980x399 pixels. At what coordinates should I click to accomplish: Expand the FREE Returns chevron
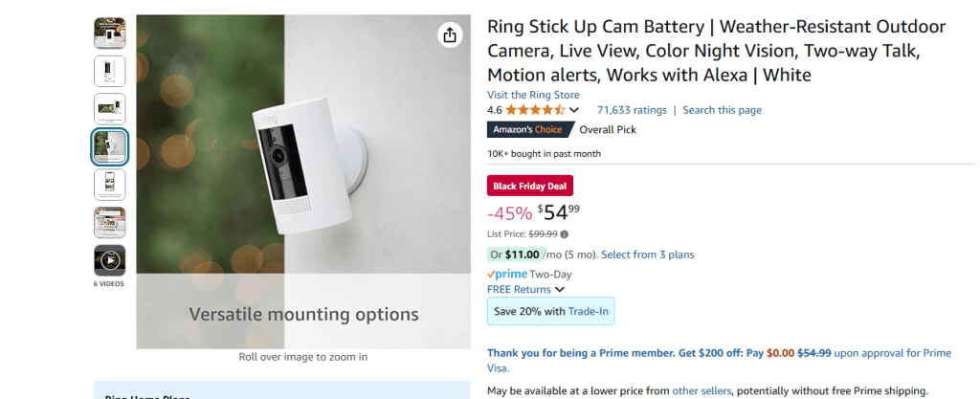click(560, 290)
